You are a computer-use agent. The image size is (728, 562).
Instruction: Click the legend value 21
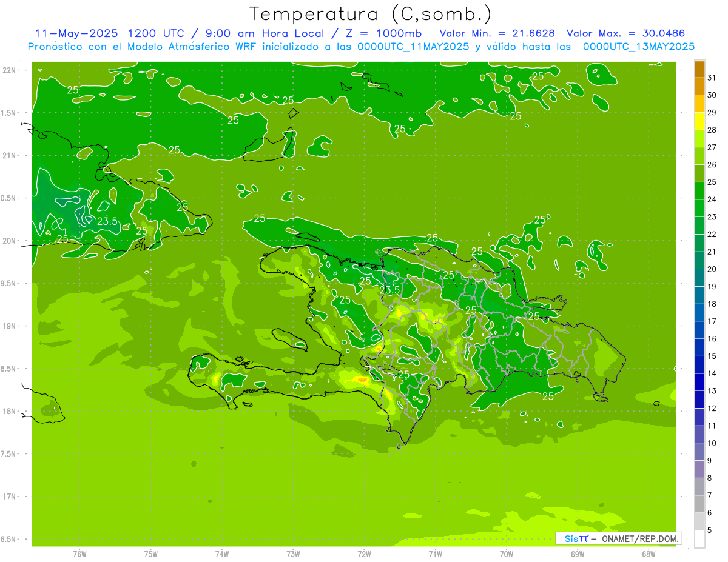click(712, 252)
